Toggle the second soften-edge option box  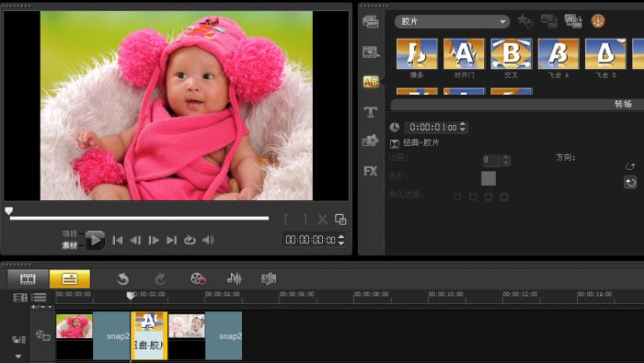473,197
